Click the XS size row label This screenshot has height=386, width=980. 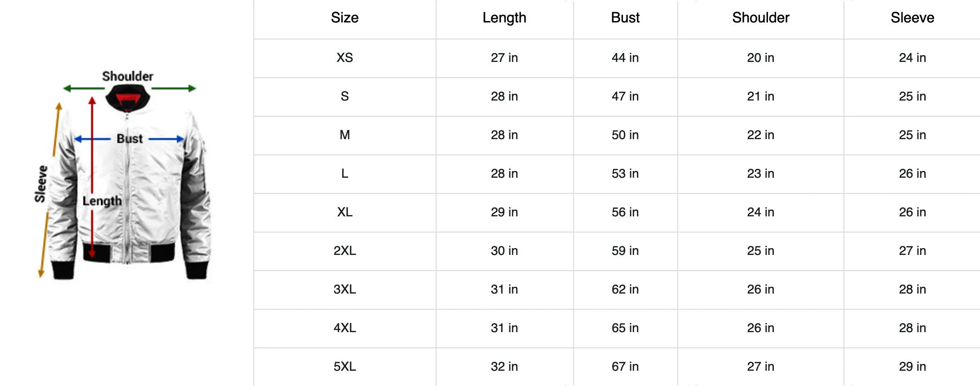coord(344,57)
